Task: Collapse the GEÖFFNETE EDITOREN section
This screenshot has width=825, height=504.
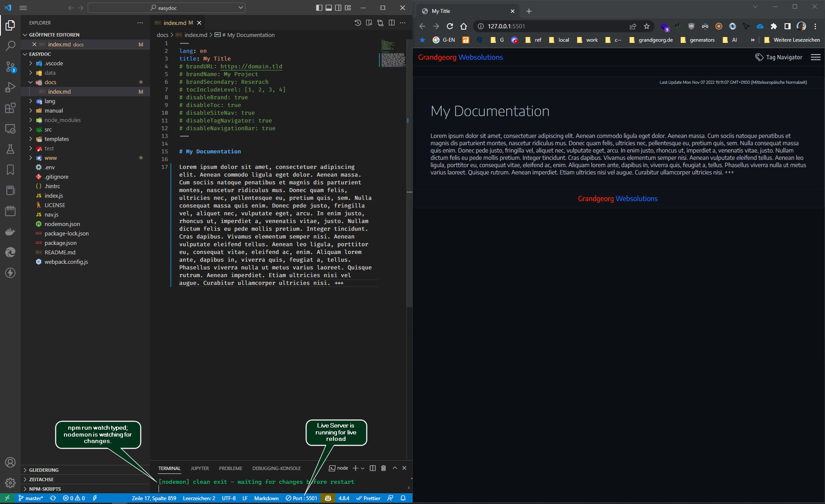Action: click(86, 34)
